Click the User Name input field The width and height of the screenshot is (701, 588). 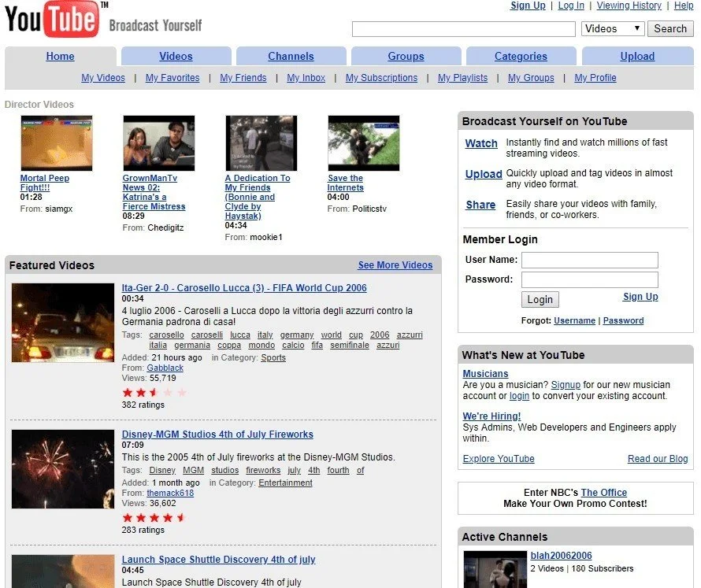(x=590, y=260)
